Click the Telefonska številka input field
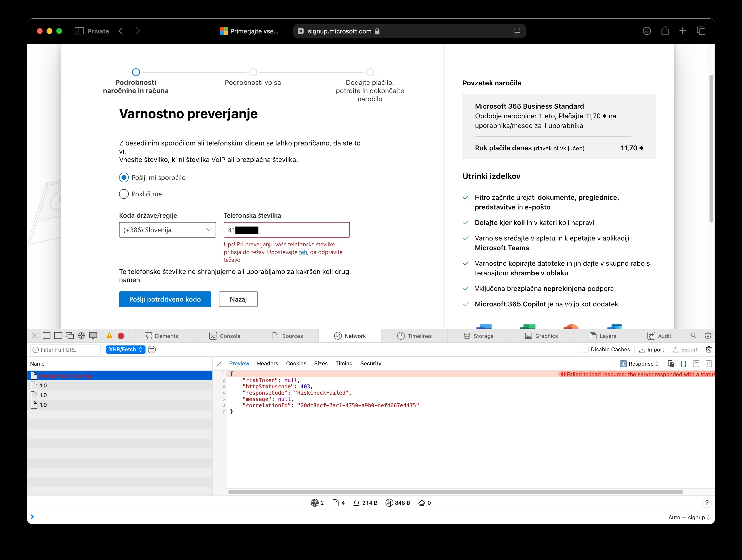 (x=287, y=230)
